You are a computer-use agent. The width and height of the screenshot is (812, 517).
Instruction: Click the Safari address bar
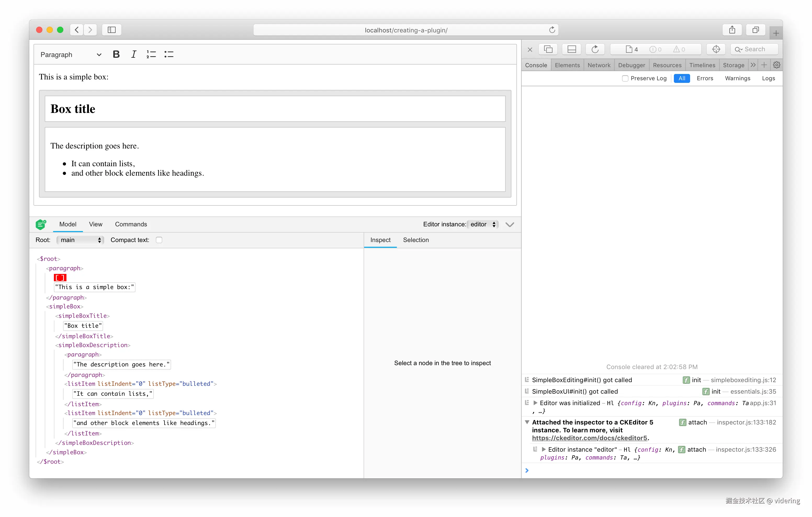[x=406, y=30]
